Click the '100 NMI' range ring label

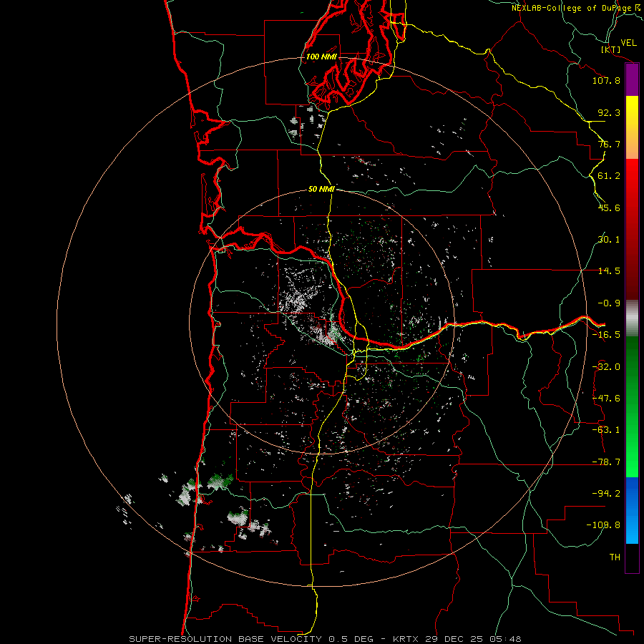coord(321,57)
